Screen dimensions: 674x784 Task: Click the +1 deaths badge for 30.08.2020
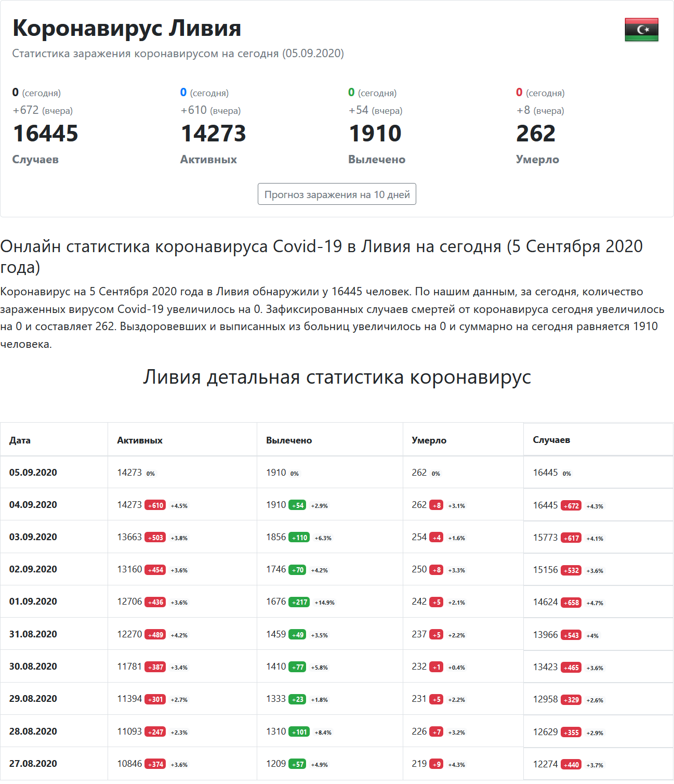437,667
